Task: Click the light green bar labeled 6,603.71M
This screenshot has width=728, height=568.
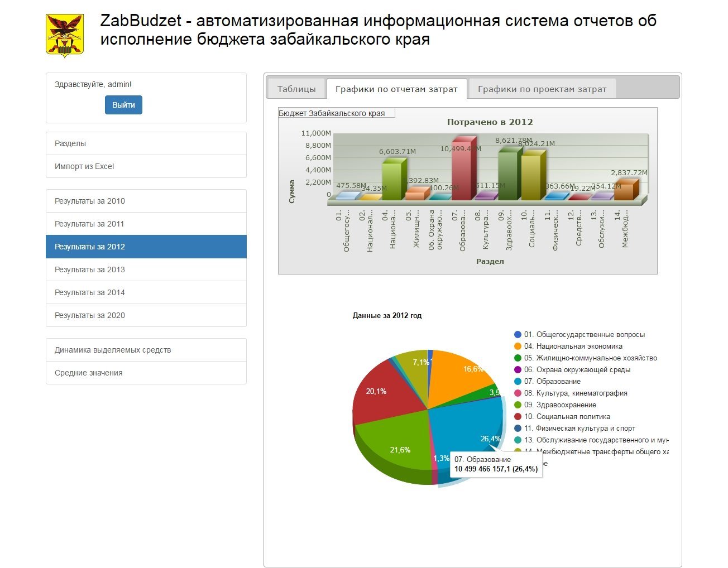Action: pos(394,180)
